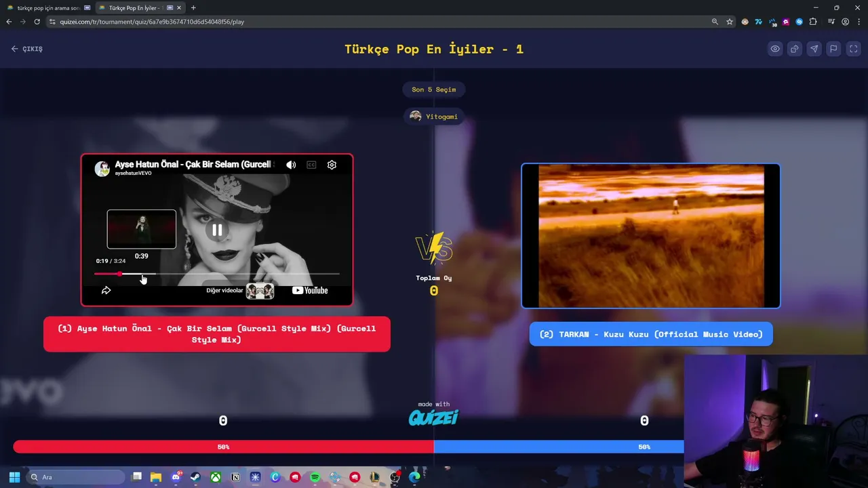Open Steam from the taskbar
The width and height of the screenshot is (868, 488).
click(195, 477)
